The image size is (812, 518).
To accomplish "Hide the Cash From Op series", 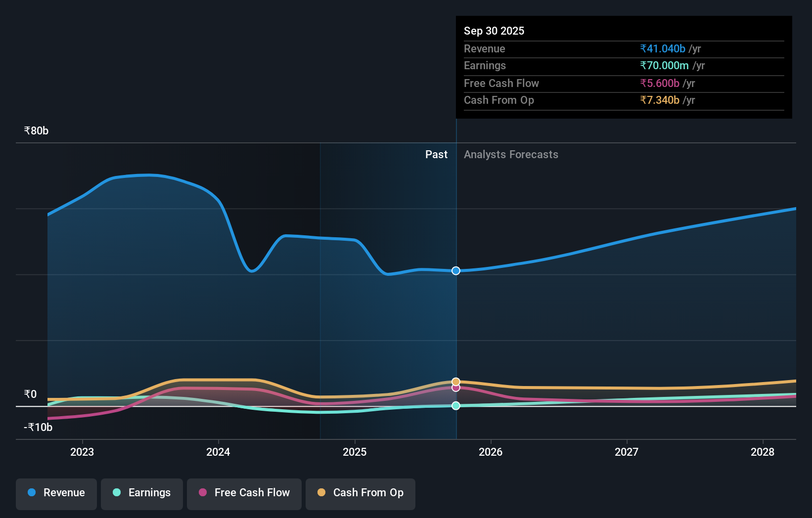I will [361, 493].
